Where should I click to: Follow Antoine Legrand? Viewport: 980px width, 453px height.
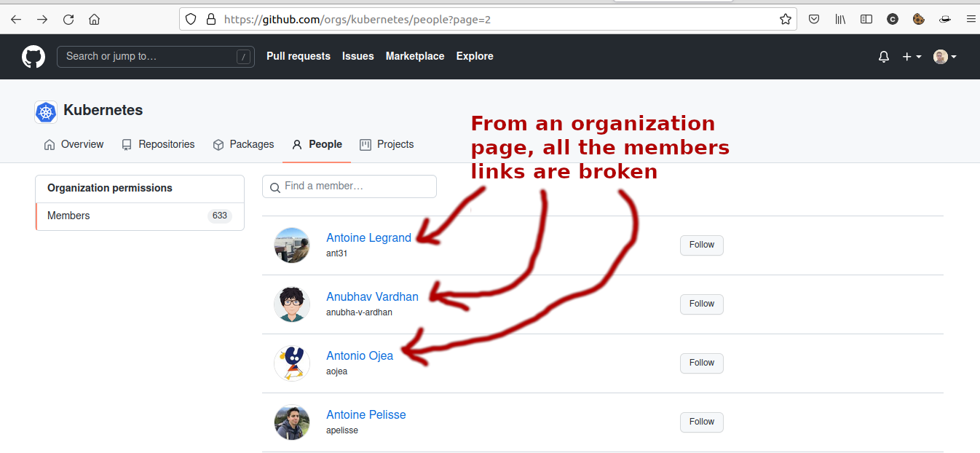click(x=702, y=245)
